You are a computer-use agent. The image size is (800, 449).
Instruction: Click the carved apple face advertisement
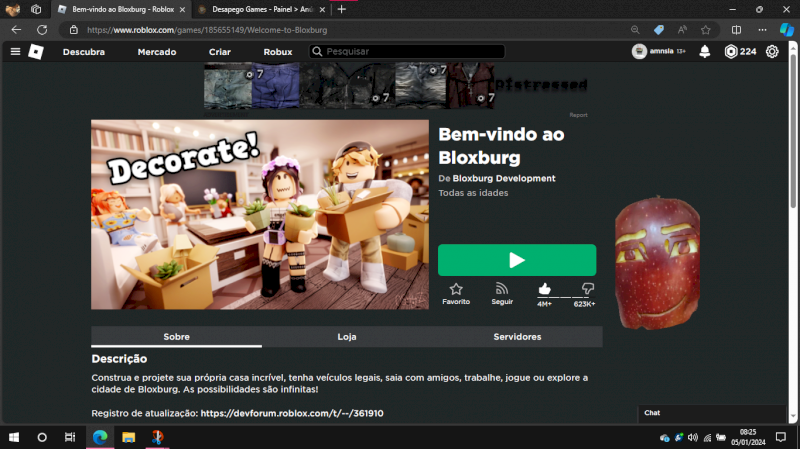[657, 263]
